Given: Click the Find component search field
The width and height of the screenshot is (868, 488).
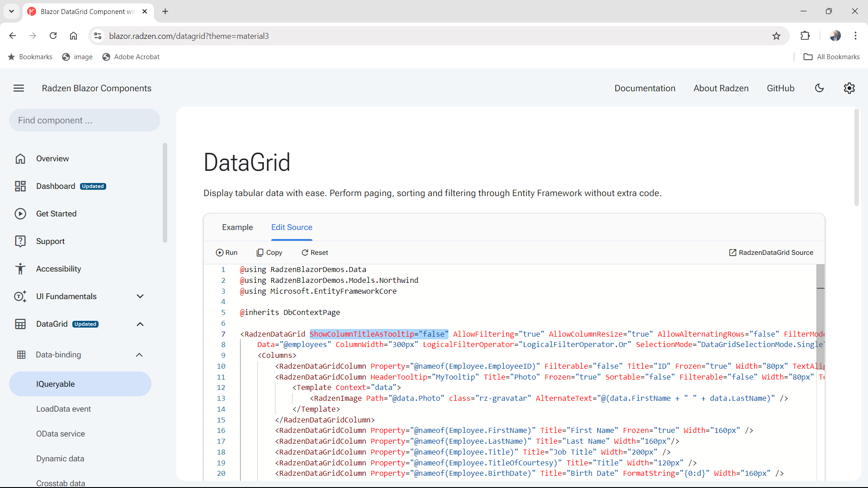Looking at the screenshot, I should (85, 120).
